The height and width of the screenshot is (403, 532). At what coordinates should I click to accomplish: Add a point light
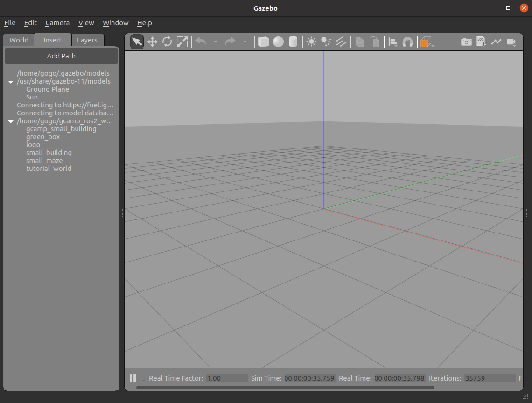(311, 42)
